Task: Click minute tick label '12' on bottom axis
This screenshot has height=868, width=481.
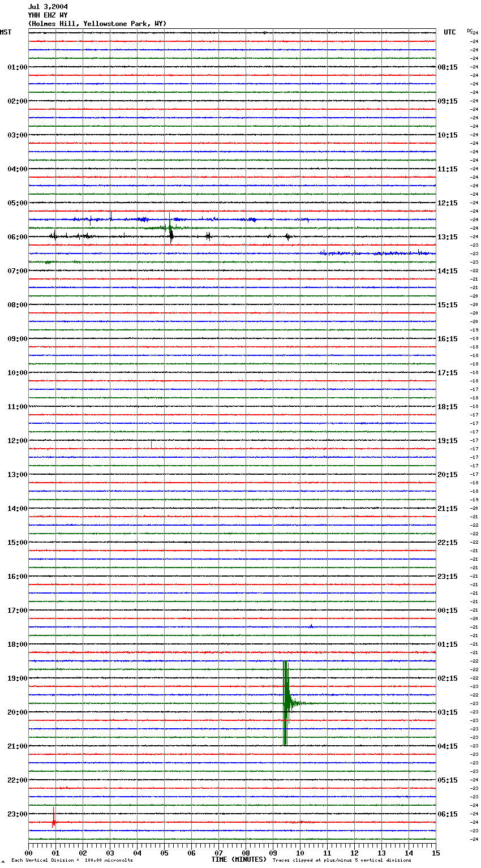Action: [354, 853]
